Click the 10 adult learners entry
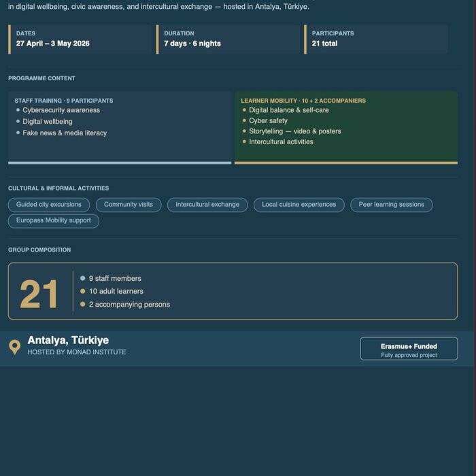Screen dimensions: 476x476 pos(116,291)
